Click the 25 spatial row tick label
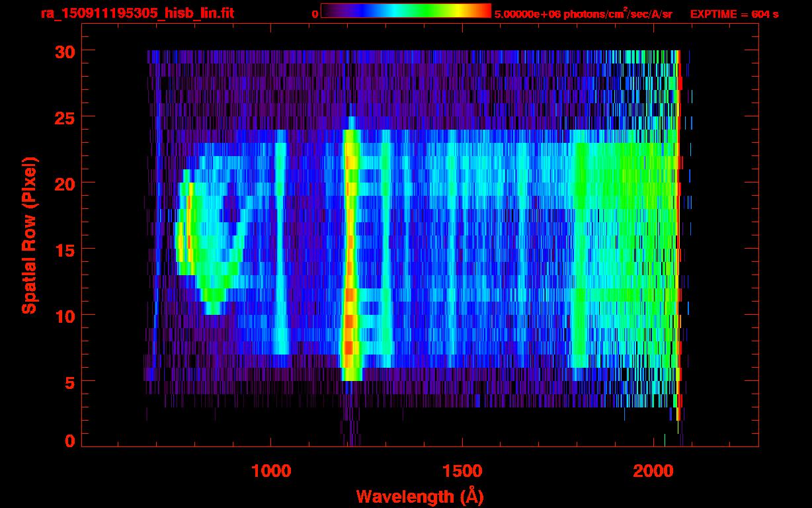812x508 pixels. [x=65, y=117]
